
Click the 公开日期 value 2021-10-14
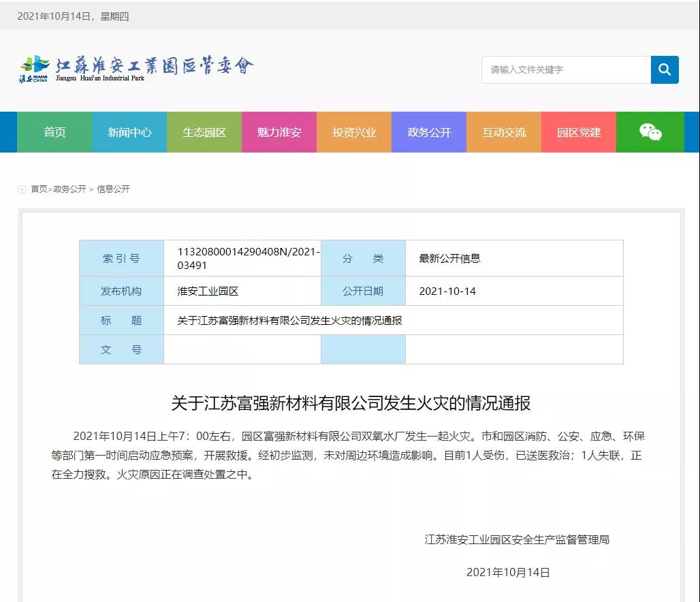(x=447, y=290)
